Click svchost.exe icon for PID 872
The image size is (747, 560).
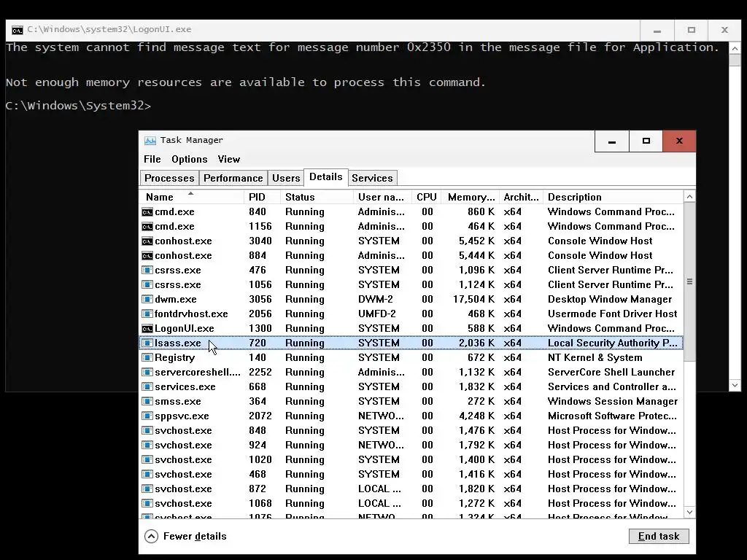[x=147, y=489]
